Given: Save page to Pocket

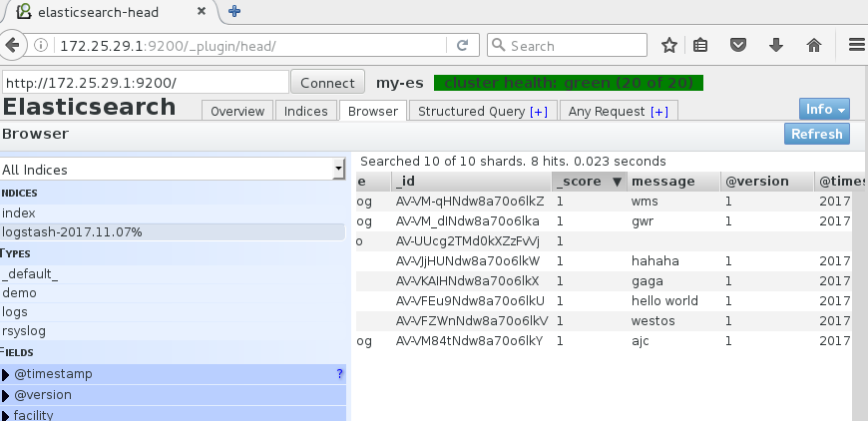Looking at the screenshot, I should pos(738,45).
